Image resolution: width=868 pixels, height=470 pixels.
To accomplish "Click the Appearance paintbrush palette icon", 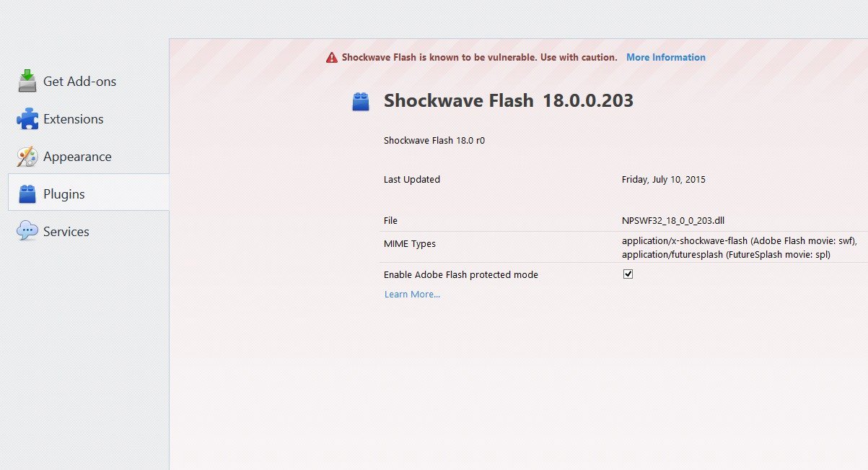I will tap(27, 157).
